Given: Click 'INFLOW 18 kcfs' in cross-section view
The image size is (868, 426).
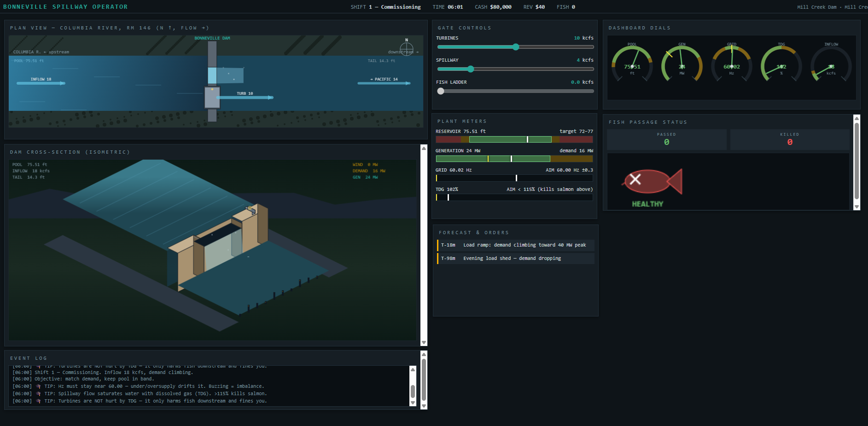Looking at the screenshot, I should [x=31, y=171].
